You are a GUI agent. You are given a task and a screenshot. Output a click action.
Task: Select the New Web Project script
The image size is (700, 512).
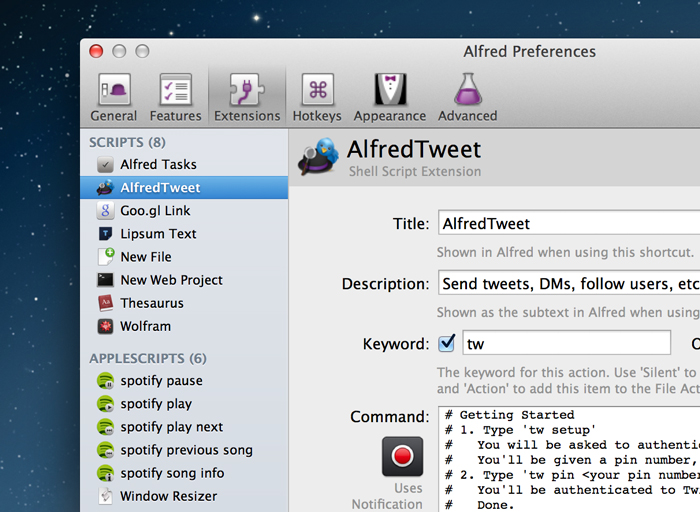[184, 280]
